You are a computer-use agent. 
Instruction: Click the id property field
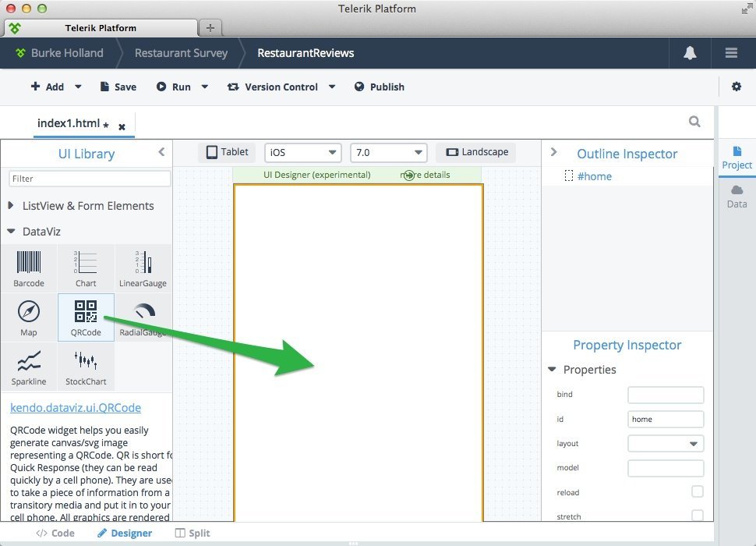[x=666, y=419]
